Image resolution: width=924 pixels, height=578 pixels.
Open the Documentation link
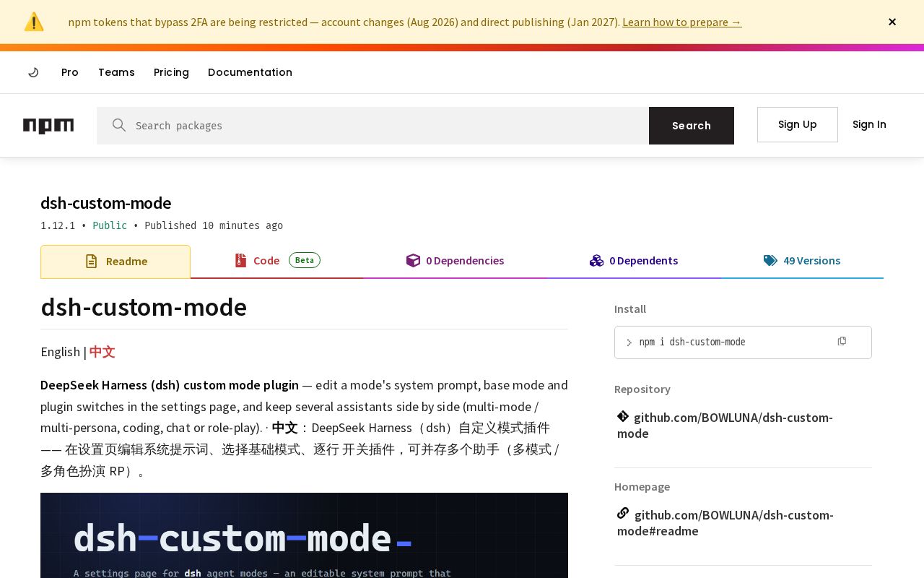point(250,72)
